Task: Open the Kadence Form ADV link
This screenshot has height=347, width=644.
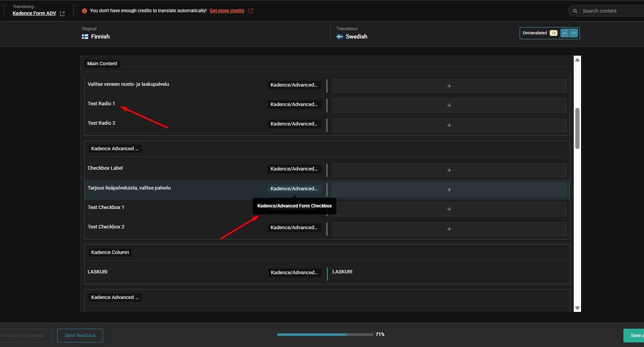Action: (34, 13)
